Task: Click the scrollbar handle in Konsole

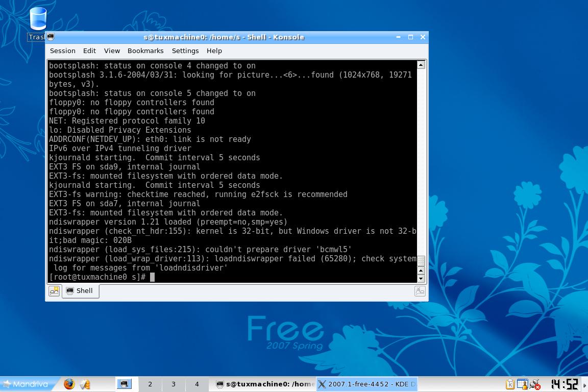Action: (421, 261)
